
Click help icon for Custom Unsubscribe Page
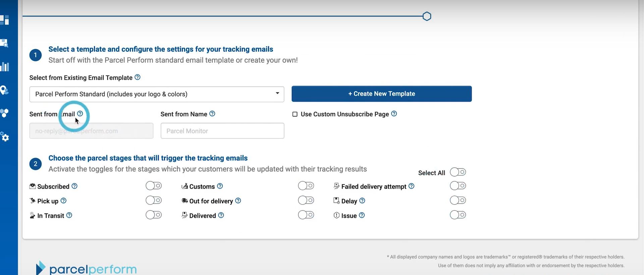pos(394,114)
